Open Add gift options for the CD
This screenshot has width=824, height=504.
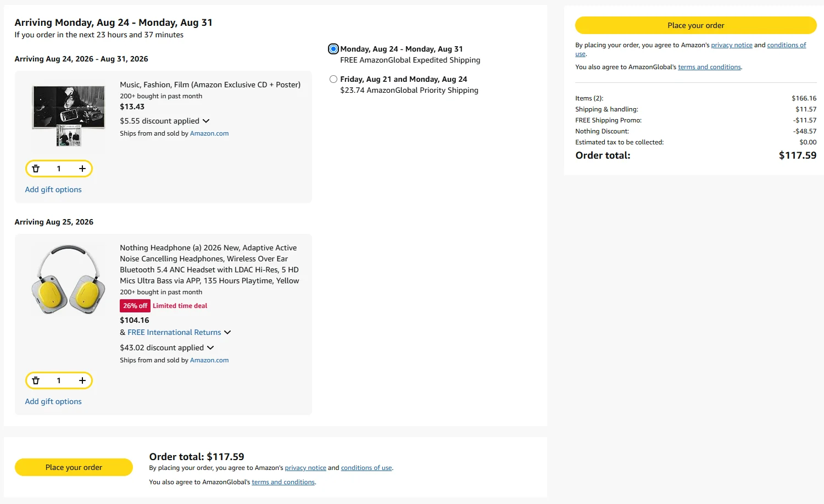coord(53,189)
